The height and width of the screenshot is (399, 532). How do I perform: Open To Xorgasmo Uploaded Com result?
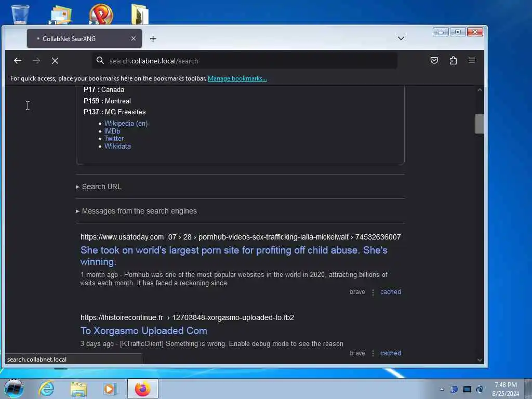(143, 331)
